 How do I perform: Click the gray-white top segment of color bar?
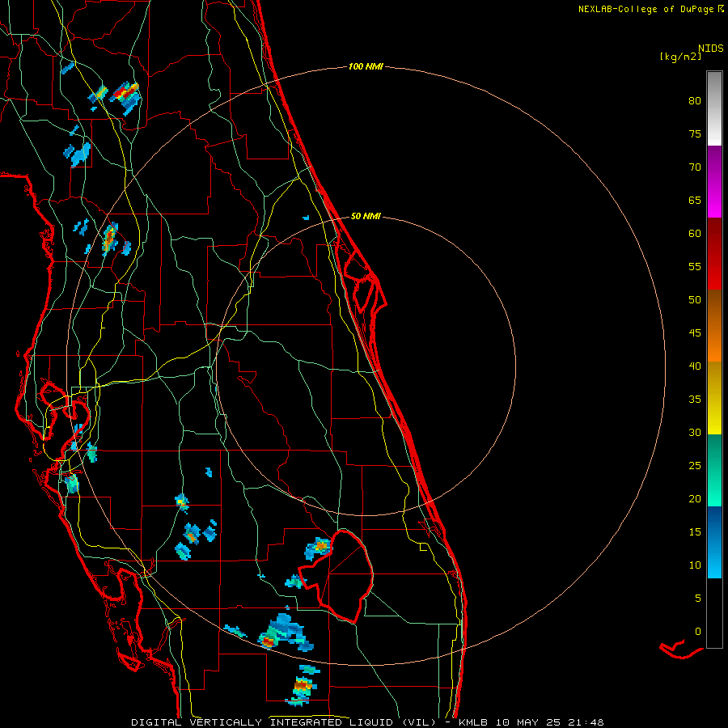714,108
